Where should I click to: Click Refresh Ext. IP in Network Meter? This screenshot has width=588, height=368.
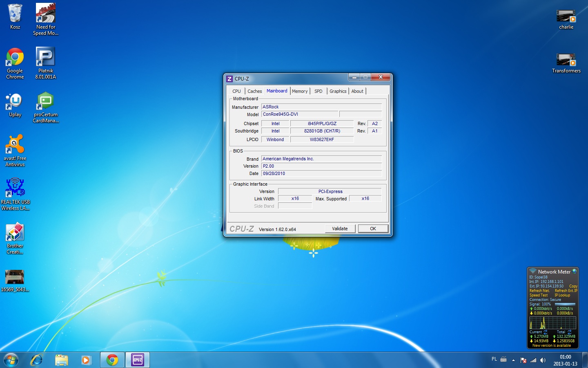pyautogui.click(x=566, y=291)
